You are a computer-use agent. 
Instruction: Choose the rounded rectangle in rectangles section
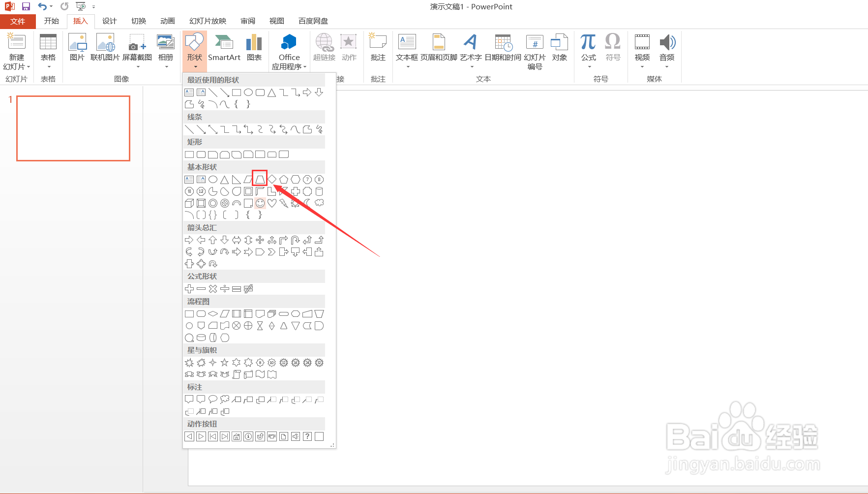201,154
